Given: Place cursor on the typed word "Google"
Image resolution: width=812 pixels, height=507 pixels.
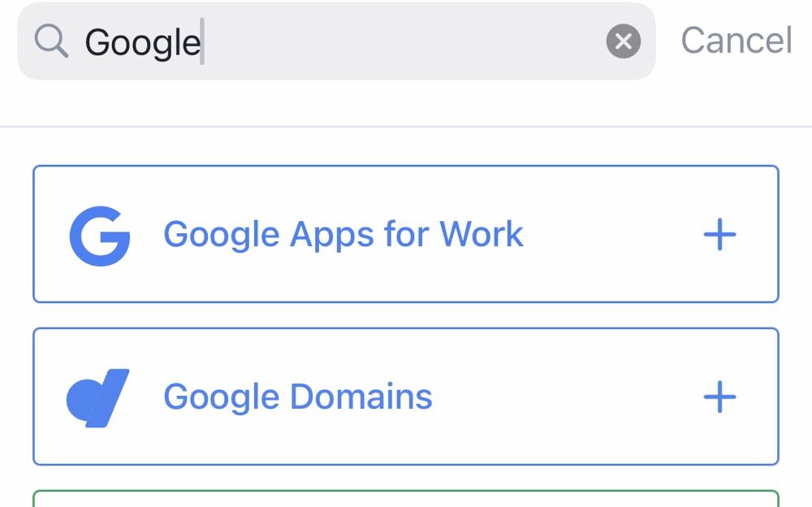Looking at the screenshot, I should [x=142, y=42].
